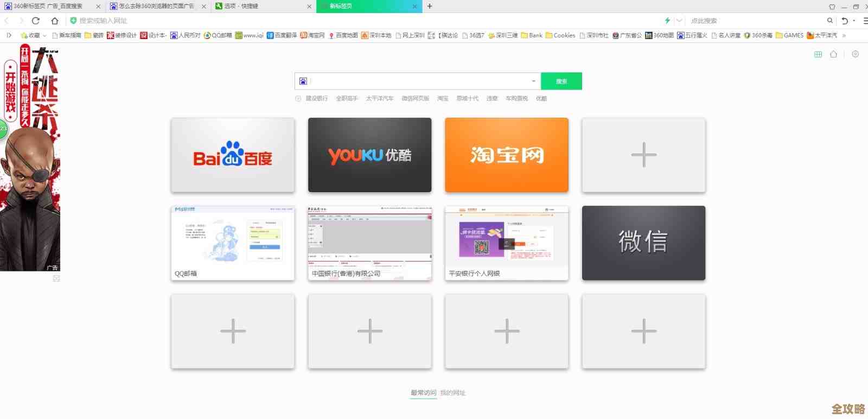The height and width of the screenshot is (419, 868).
Task: Open the Baidu 百度 tile
Action: pos(233,155)
